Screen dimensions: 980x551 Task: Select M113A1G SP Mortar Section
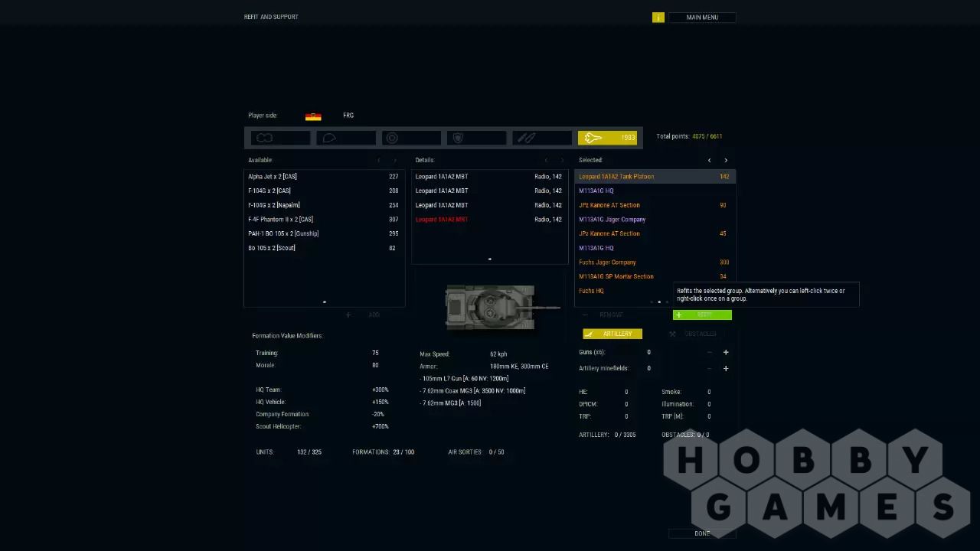tap(654, 276)
